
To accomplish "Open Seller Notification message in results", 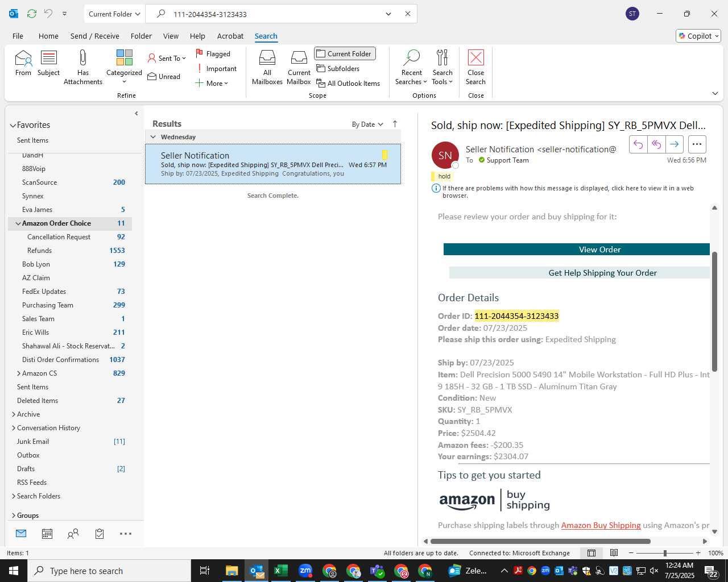I will (x=273, y=164).
